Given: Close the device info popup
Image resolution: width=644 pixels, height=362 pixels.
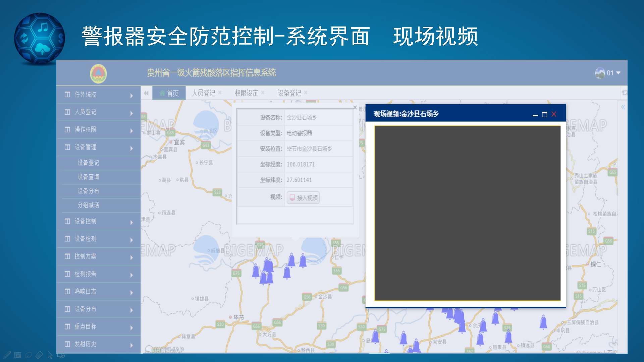Looking at the screenshot, I should coord(355,107).
